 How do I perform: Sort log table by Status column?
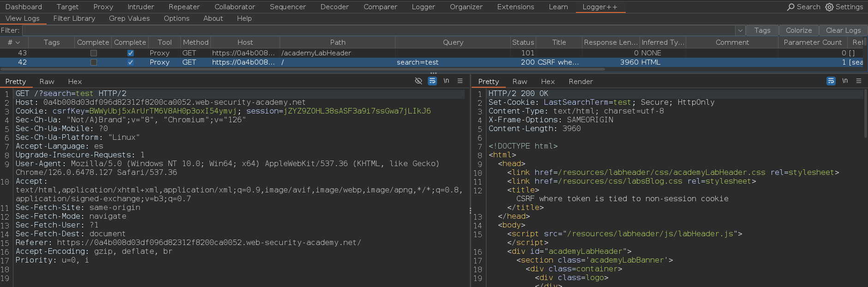[x=523, y=42]
